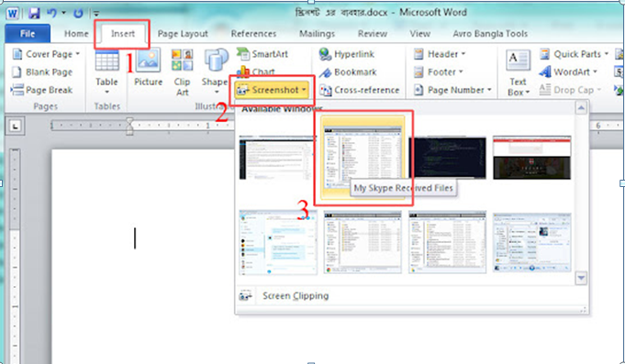
Task: Insert a Bookmark
Action: [348, 72]
